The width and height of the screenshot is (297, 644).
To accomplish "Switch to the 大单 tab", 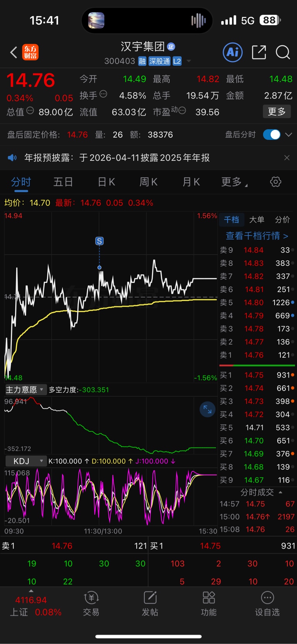I will (x=257, y=220).
